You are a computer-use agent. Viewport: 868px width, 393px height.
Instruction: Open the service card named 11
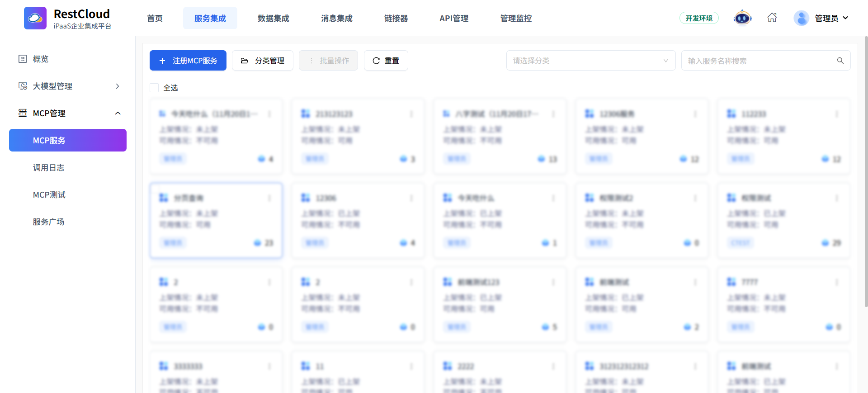pyautogui.click(x=358, y=372)
